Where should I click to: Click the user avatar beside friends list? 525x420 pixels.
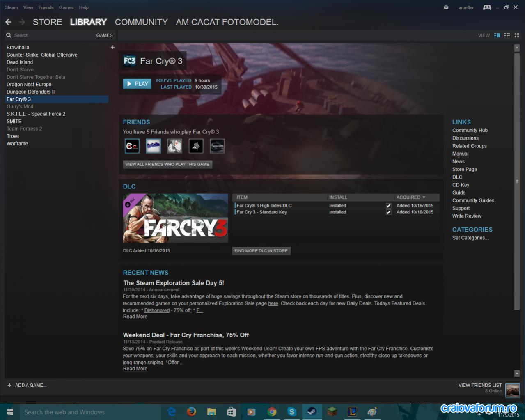(x=513, y=390)
